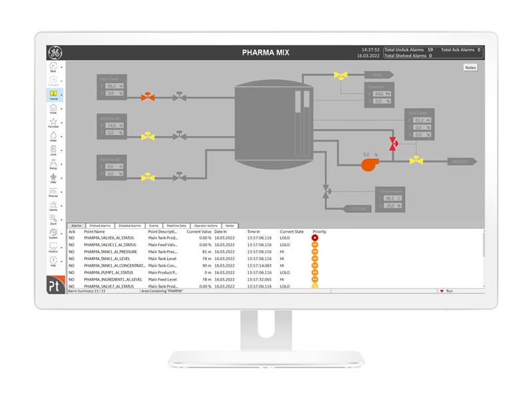The image size is (532, 399).
Task: Click the greyed Forward navigation icon
Action: pyautogui.click(x=53, y=80)
